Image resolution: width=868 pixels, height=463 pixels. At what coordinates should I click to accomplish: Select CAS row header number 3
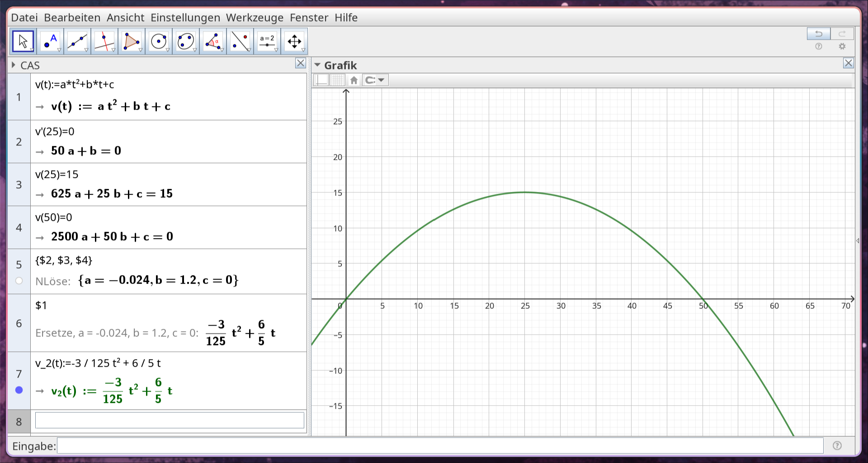(19, 184)
